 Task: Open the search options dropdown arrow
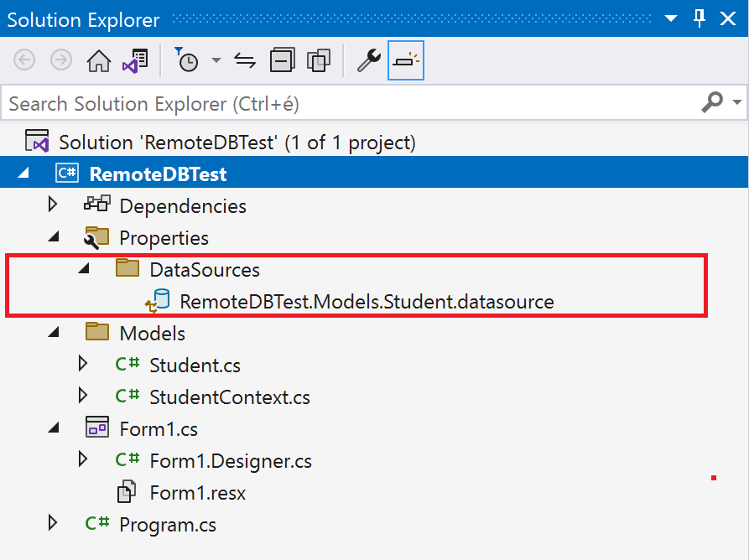(737, 103)
